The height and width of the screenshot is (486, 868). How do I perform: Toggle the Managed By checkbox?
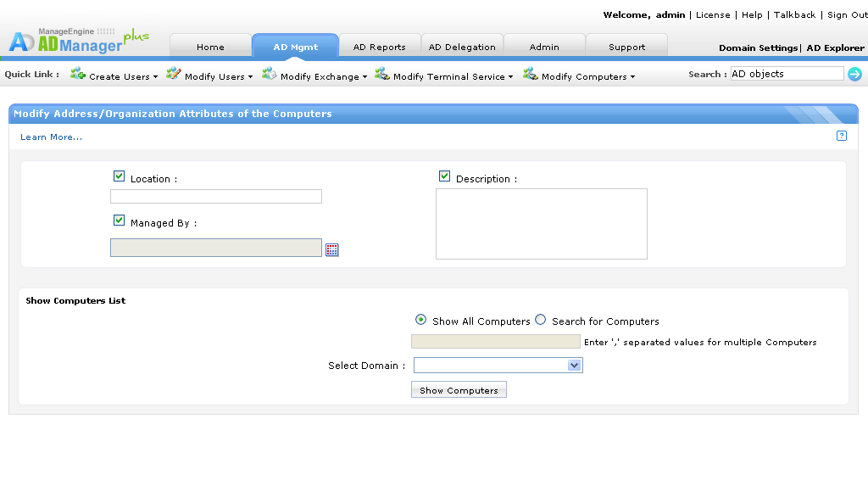point(120,221)
